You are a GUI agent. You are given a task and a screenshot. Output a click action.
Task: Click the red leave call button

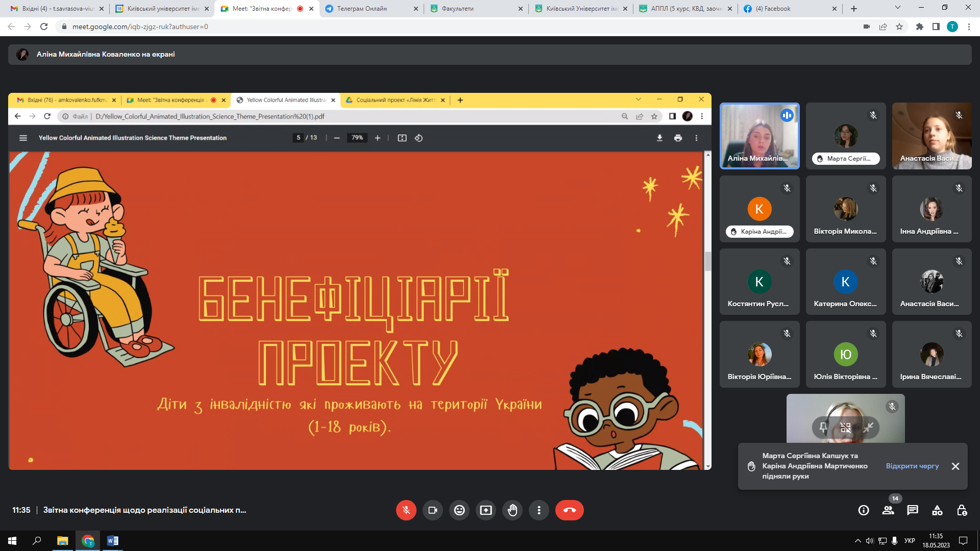(569, 510)
